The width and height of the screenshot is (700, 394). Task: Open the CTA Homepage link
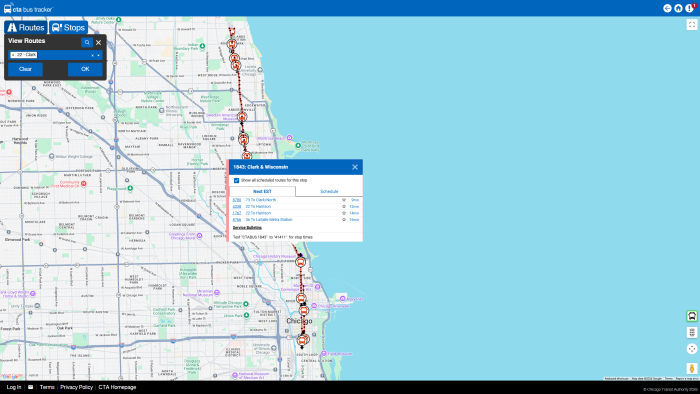tap(117, 387)
